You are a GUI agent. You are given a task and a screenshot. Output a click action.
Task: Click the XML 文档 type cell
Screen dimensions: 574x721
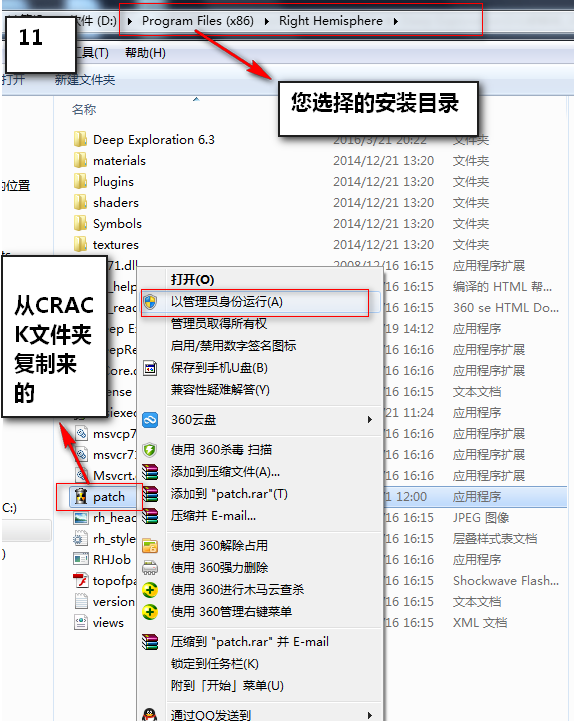pos(480,623)
